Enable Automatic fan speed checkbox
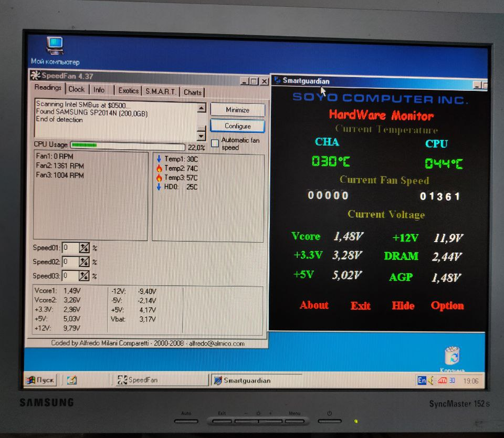 point(215,143)
